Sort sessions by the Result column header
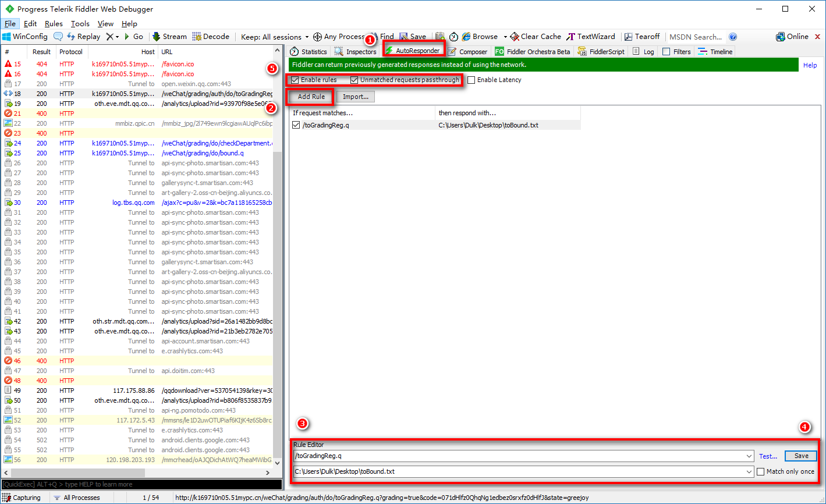This screenshot has width=826, height=504. click(42, 52)
